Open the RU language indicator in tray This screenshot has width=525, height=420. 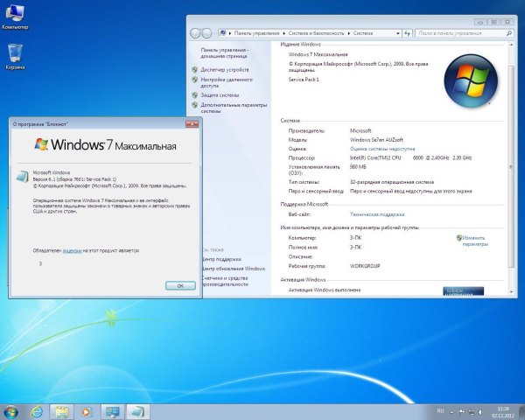pos(440,409)
